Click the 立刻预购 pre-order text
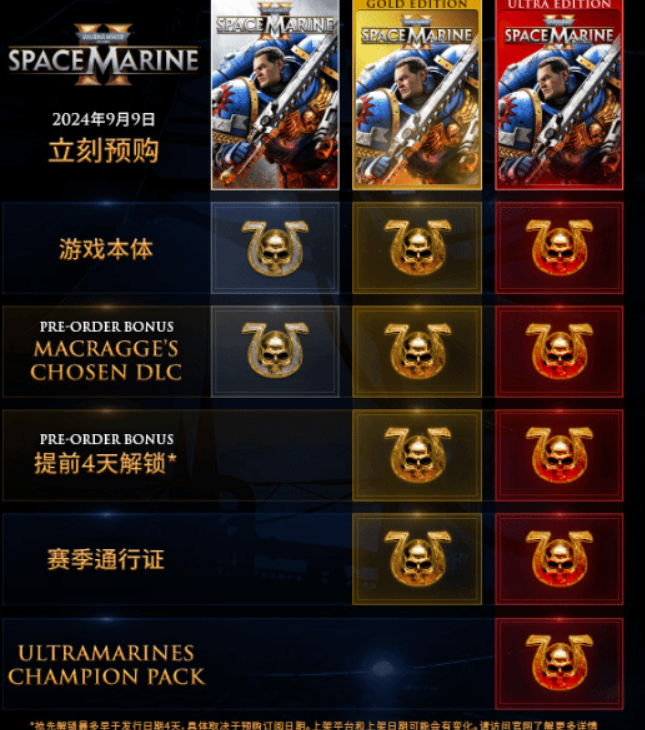The image size is (645, 730). click(x=103, y=150)
